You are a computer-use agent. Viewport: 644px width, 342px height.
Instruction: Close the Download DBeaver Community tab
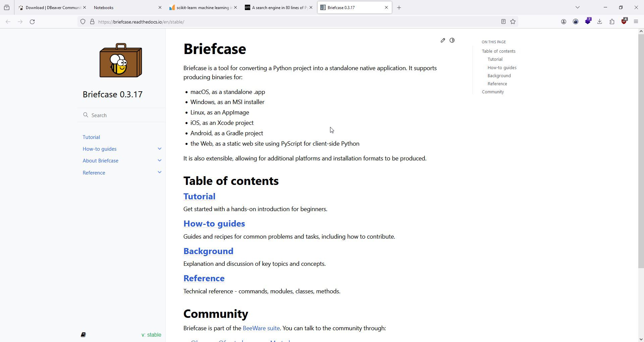85,7
